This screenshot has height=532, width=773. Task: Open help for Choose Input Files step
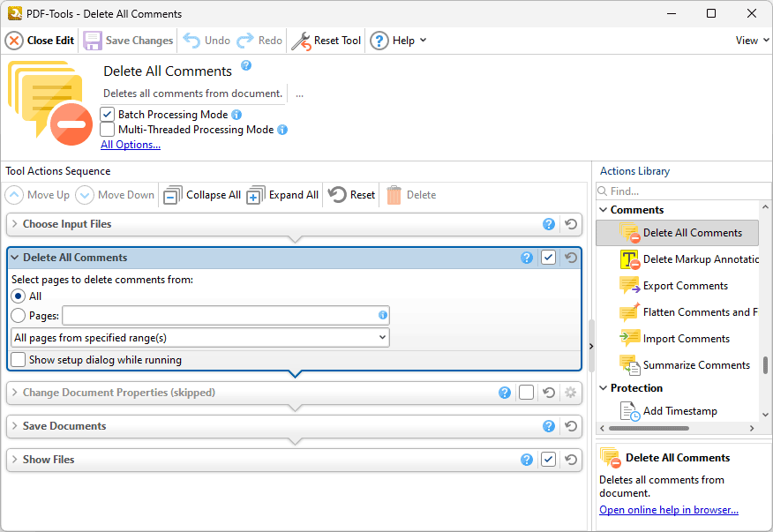549,224
